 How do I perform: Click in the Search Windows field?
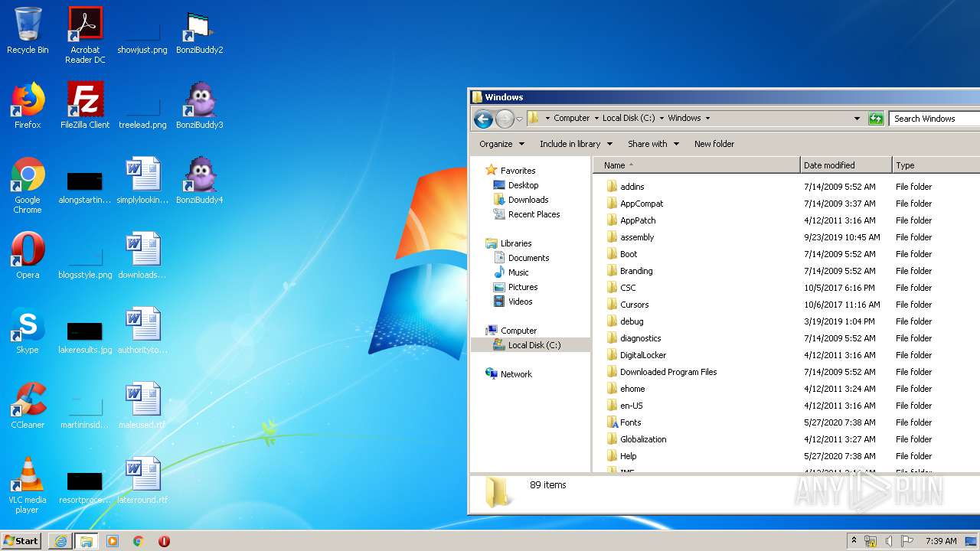(x=934, y=119)
